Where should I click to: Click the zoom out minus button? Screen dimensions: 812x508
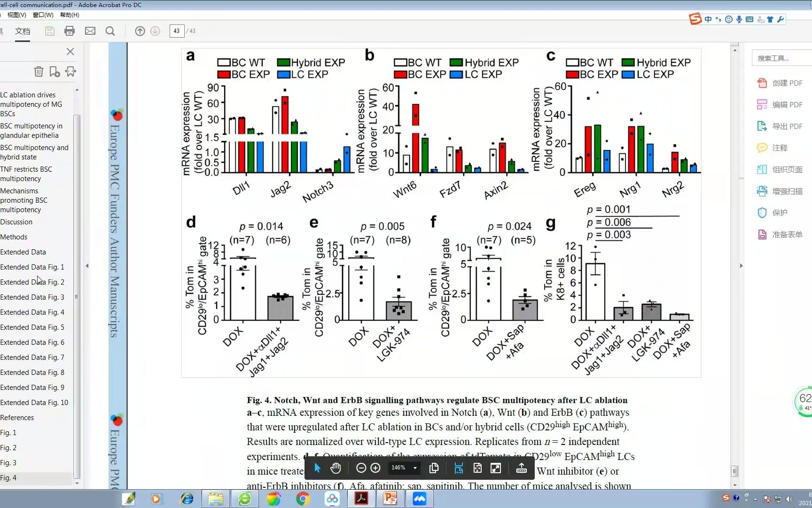coord(361,468)
